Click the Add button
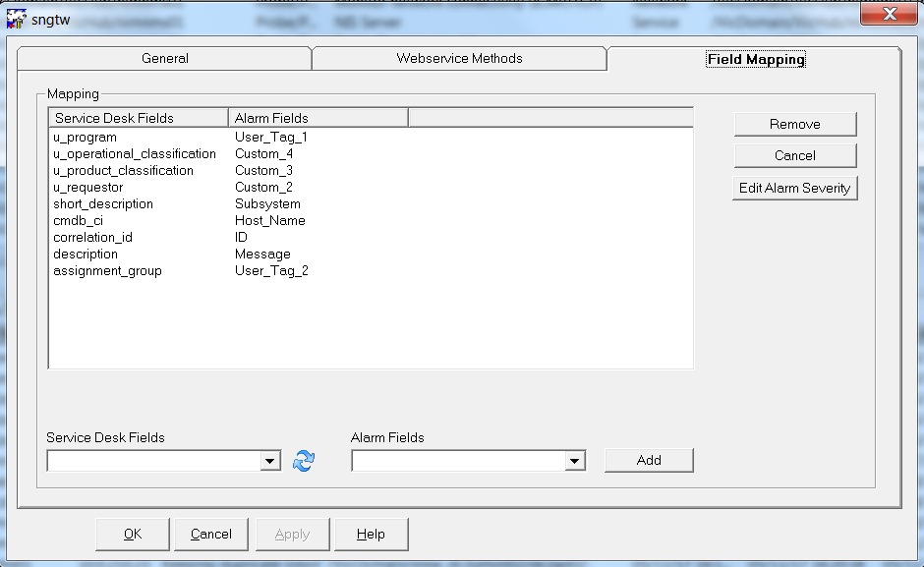This screenshot has width=924, height=567. (648, 460)
